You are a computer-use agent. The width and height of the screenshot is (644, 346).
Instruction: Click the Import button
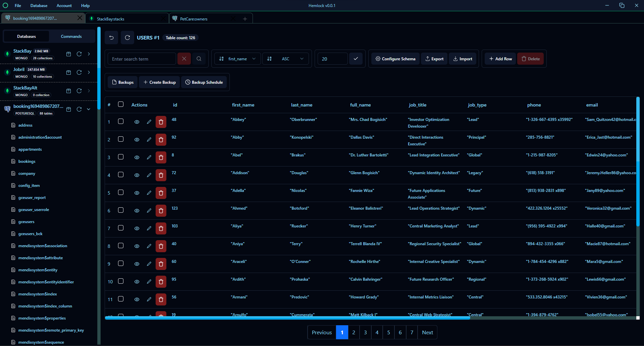pyautogui.click(x=463, y=59)
